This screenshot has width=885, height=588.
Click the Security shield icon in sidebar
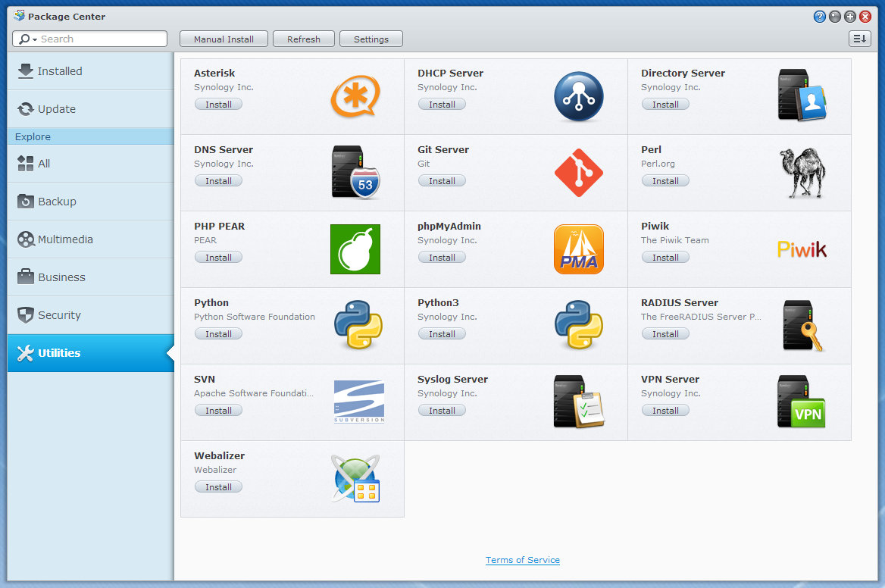[x=26, y=315]
